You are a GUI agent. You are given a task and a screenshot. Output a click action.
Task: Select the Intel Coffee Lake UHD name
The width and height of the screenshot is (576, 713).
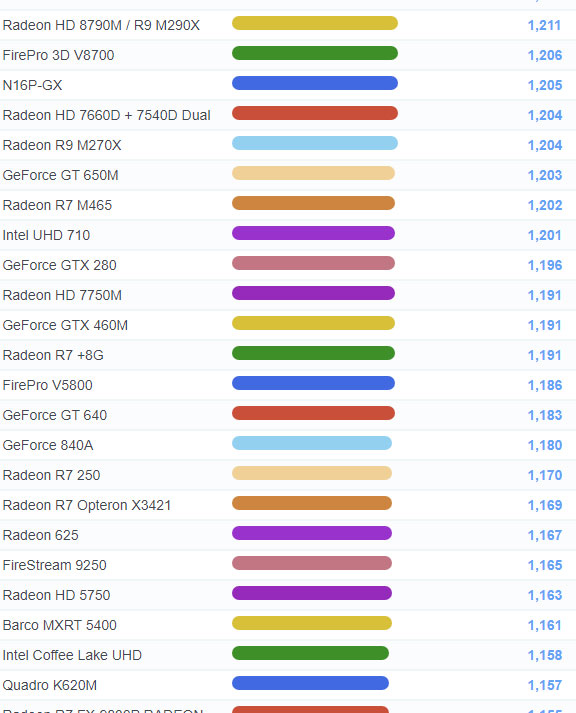72,655
